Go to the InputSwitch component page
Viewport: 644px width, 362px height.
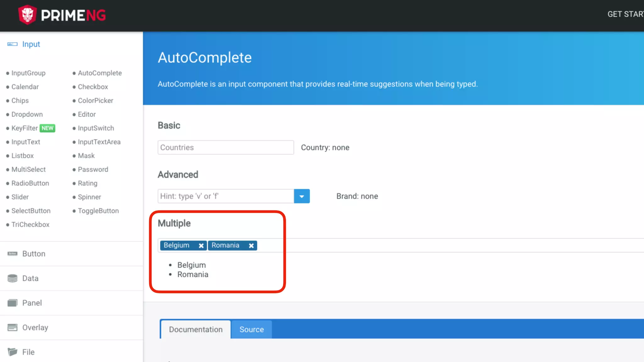(96, 128)
